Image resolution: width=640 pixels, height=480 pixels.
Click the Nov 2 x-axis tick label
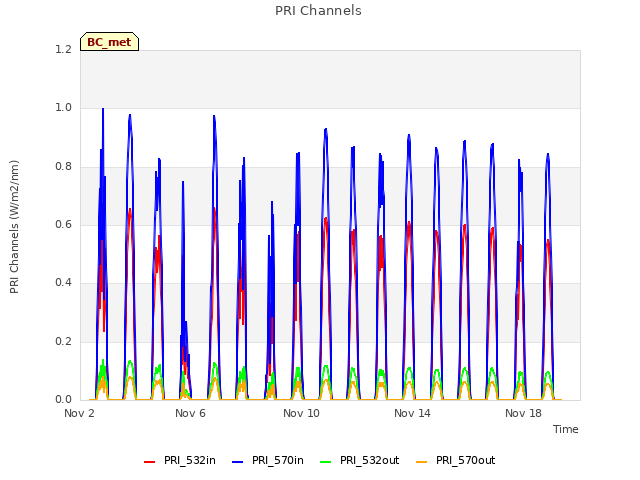(79, 413)
